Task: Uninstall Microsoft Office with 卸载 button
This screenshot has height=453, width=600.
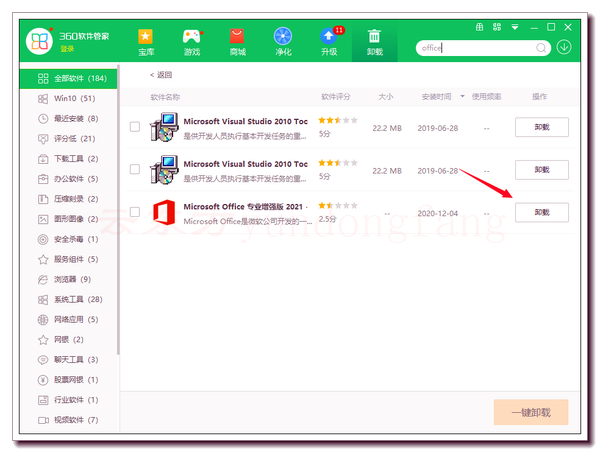Action: (541, 212)
